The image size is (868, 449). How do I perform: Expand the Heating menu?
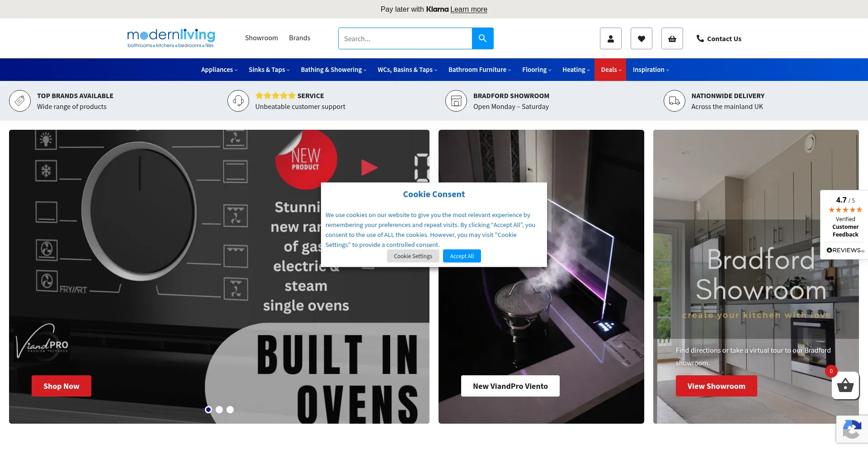coord(576,70)
